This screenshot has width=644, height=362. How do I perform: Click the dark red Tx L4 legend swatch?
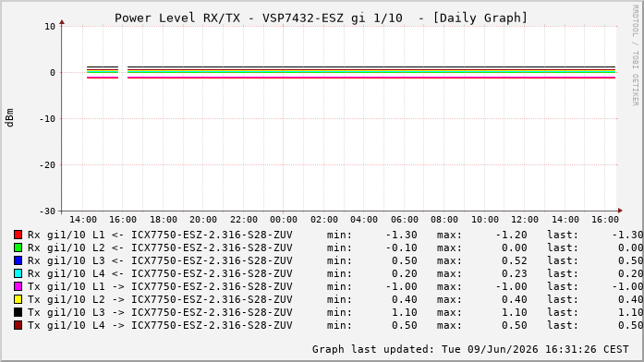[18, 325]
